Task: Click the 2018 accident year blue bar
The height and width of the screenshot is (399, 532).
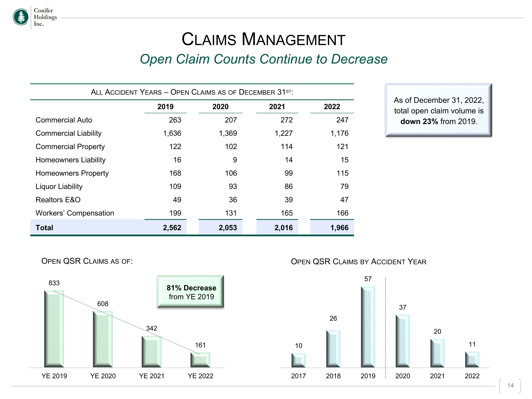Action: pyautogui.click(x=333, y=349)
